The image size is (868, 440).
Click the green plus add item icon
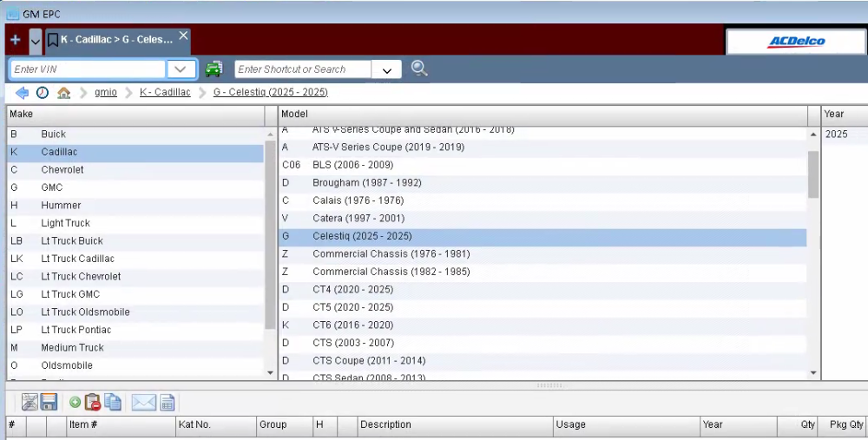pos(75,403)
